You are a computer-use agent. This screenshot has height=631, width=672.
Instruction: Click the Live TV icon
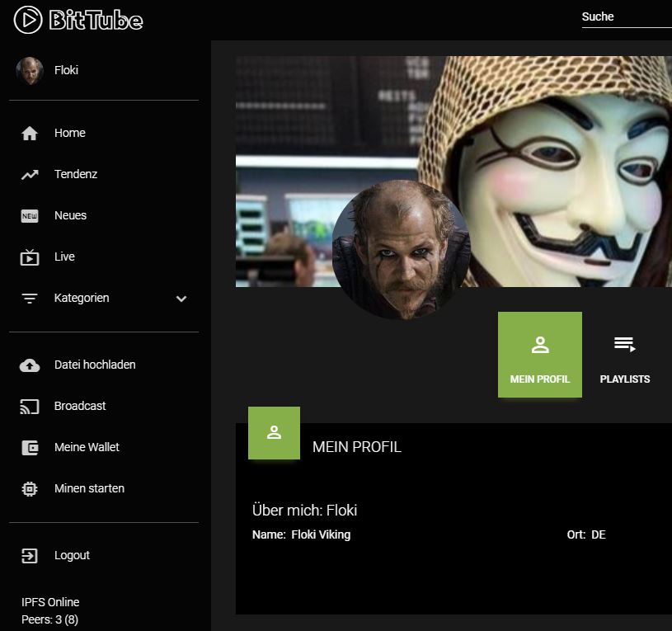pos(30,257)
